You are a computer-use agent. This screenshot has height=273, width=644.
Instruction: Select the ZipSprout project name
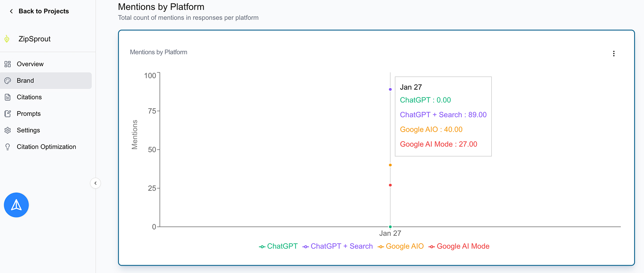(x=33, y=38)
